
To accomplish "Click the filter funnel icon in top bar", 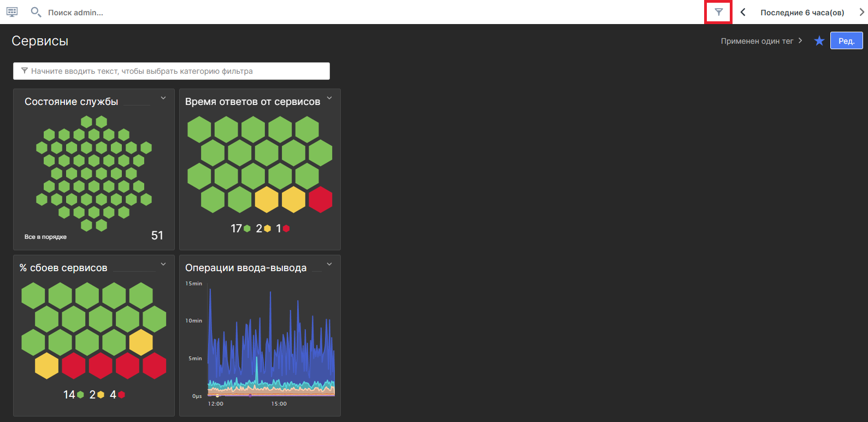I will coord(718,12).
